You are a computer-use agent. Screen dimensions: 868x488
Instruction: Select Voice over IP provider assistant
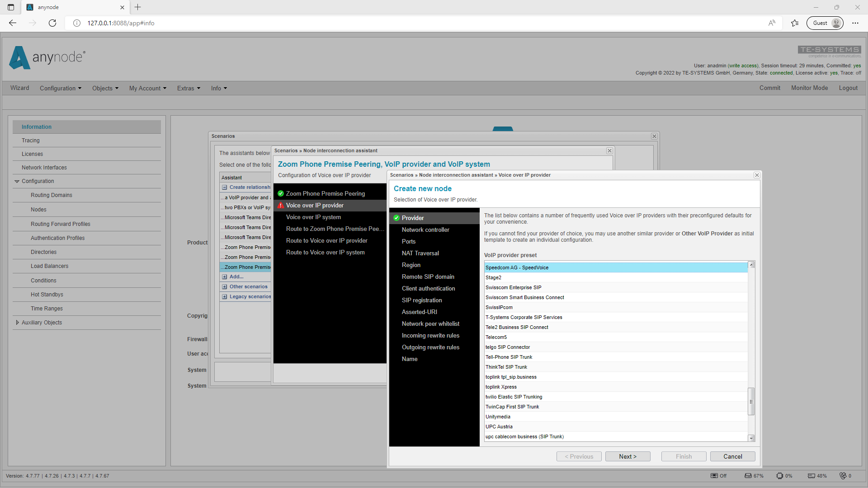click(315, 205)
